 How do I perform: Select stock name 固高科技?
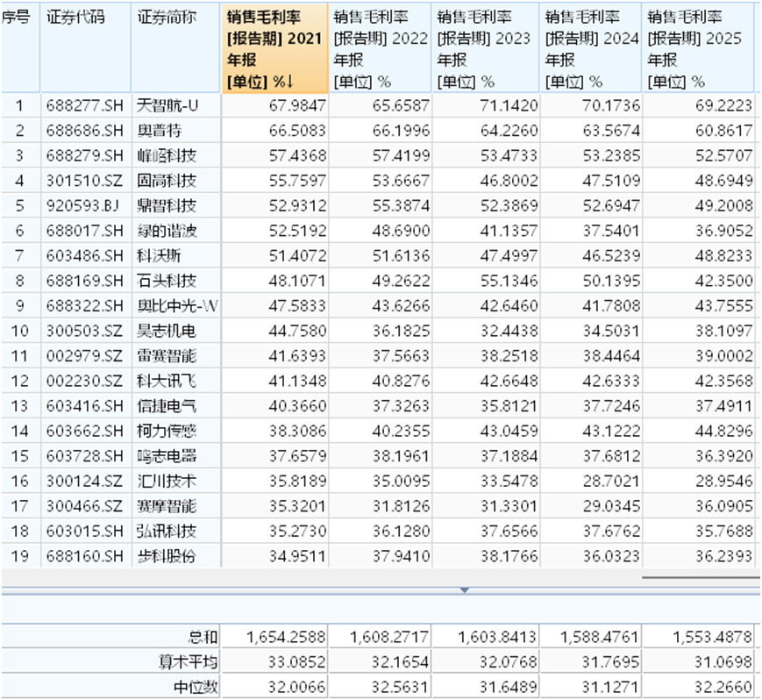(167, 181)
